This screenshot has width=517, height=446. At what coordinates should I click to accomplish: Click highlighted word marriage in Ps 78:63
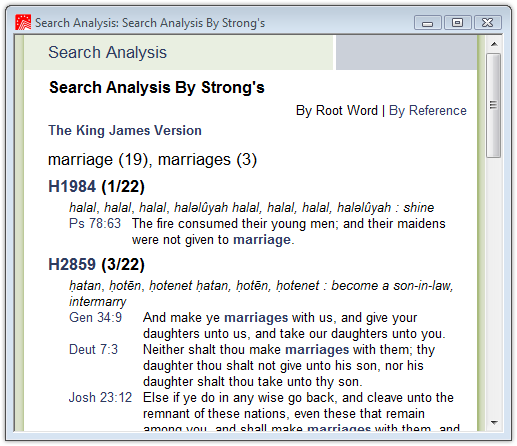click(x=262, y=240)
